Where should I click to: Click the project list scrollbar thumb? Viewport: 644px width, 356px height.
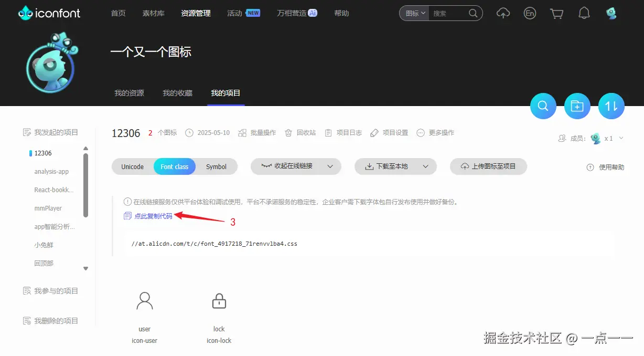[86, 185]
